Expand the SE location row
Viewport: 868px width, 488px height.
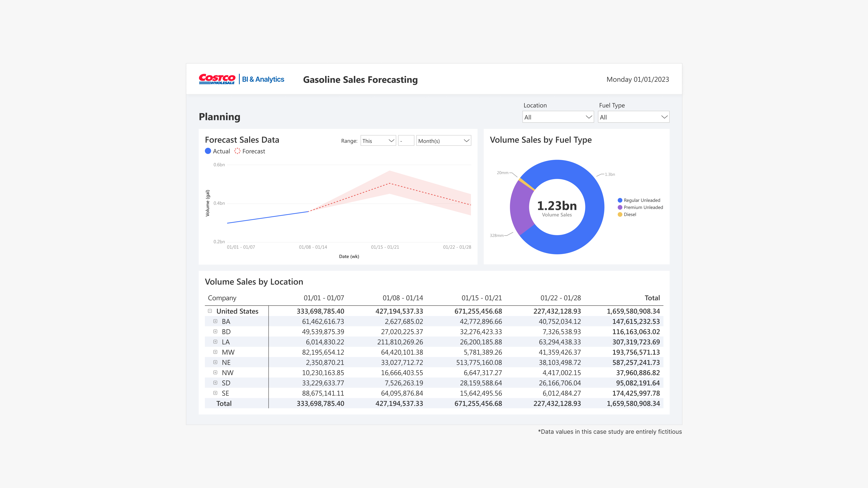215,393
